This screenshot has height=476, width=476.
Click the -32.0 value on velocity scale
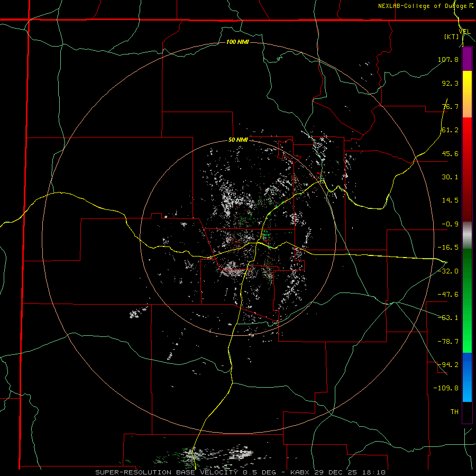448,271
